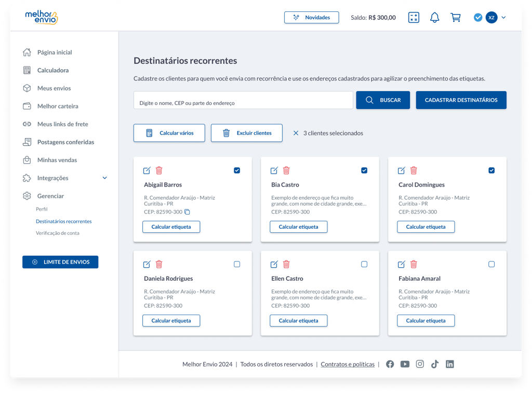The width and height of the screenshot is (532, 394).
Task: Click the LIMITE DE ENVIOS button
Action: (x=60, y=262)
